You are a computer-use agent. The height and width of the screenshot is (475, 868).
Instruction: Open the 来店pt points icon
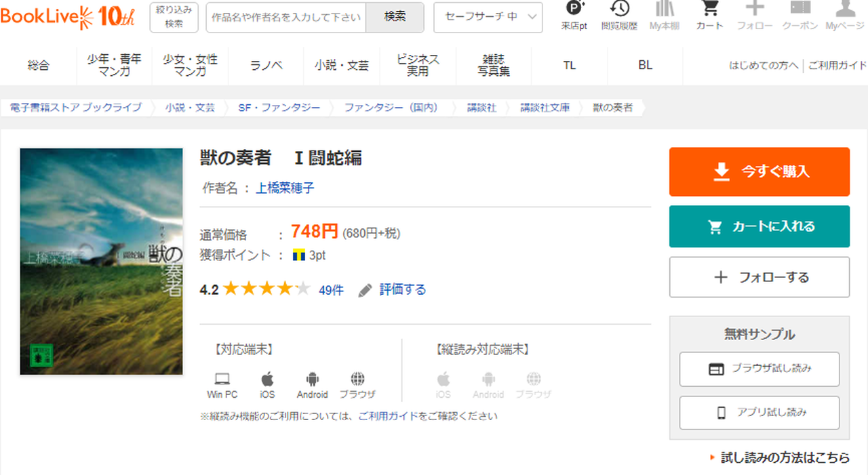tap(574, 9)
